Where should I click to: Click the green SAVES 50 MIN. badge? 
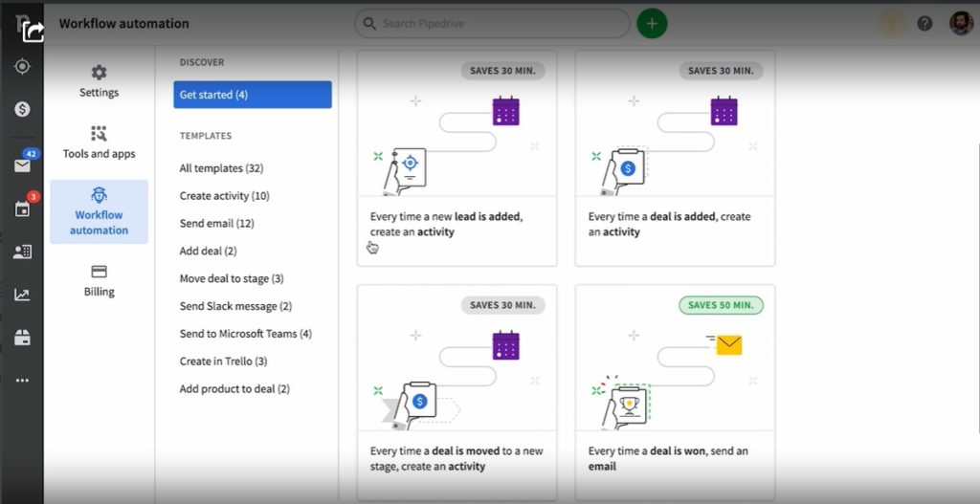[721, 305]
